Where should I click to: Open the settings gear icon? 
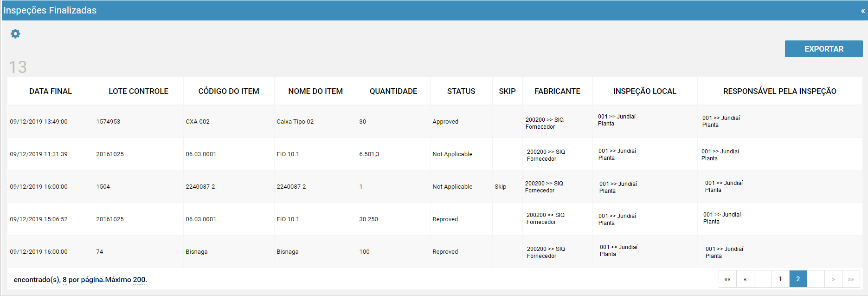15,34
